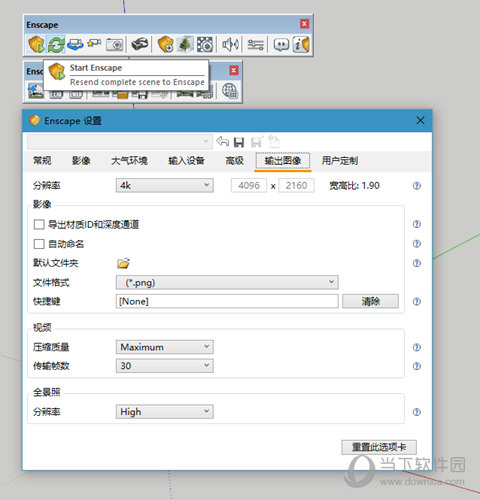
Task: Open the default folder browse icon
Action: (123, 263)
